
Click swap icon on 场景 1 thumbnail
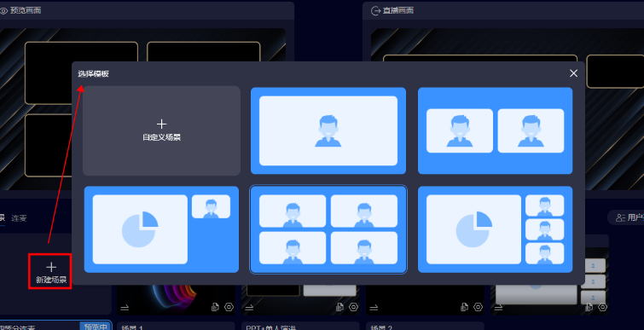pyautogui.click(x=125, y=308)
